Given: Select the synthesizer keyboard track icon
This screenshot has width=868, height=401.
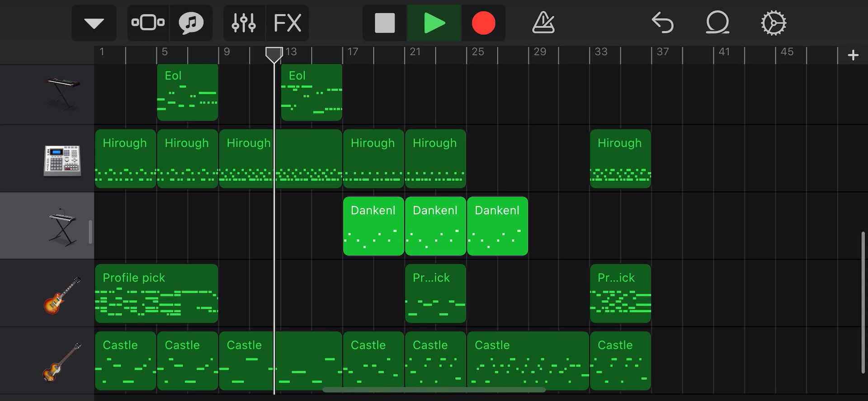Looking at the screenshot, I should click(63, 94).
